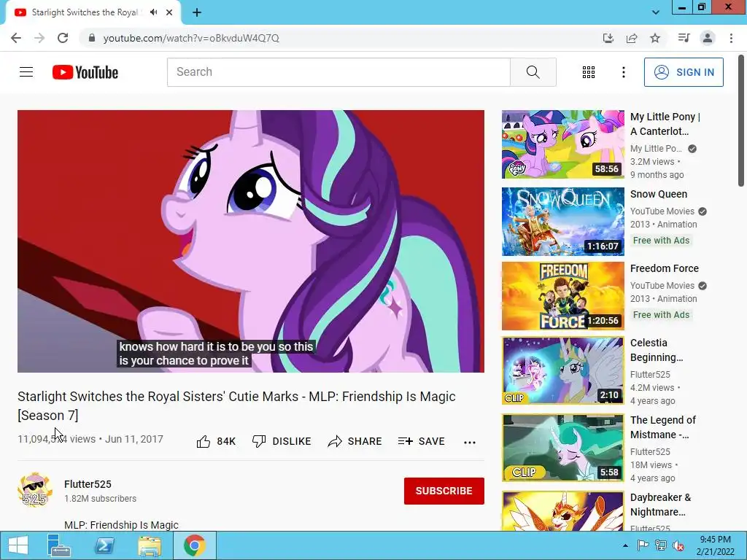Open Action Center flag icon
Screen dimensions: 747x560
643,545
